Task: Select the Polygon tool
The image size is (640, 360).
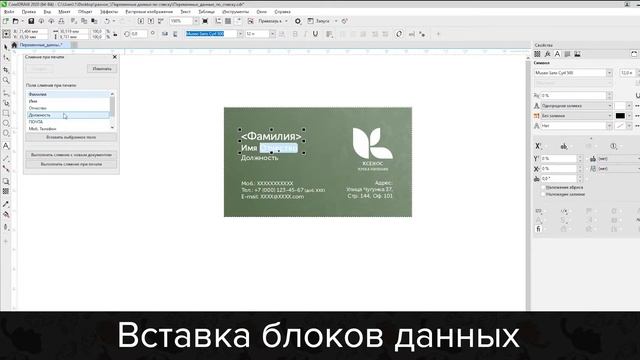Action: pyautogui.click(x=6, y=133)
